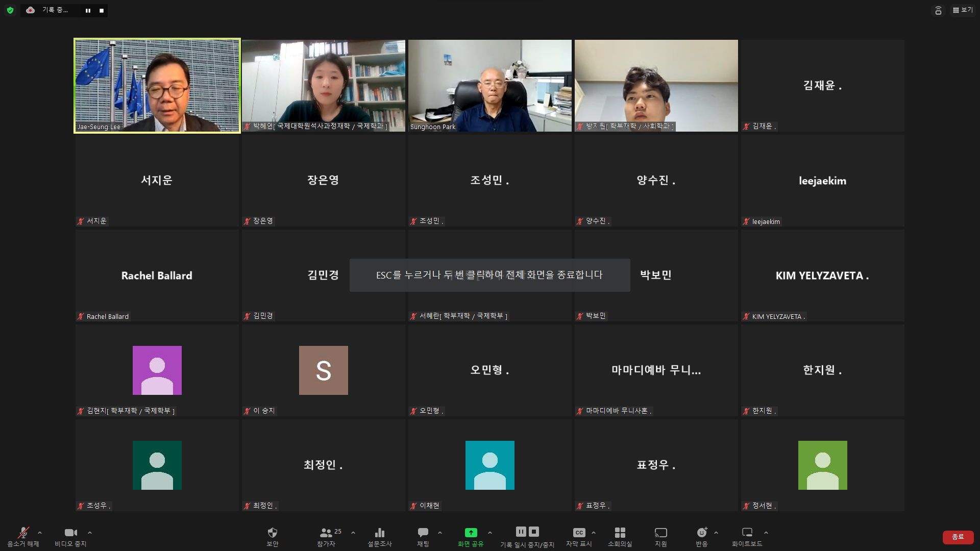Image resolution: width=980 pixels, height=551 pixels.
Task: Open breakout rooms icon
Action: 620,533
